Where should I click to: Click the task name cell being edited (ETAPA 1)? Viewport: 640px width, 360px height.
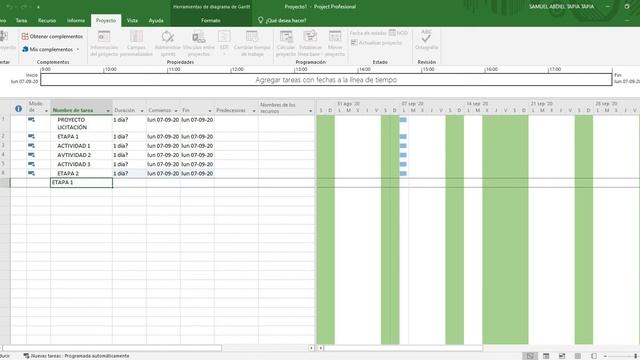82,182
